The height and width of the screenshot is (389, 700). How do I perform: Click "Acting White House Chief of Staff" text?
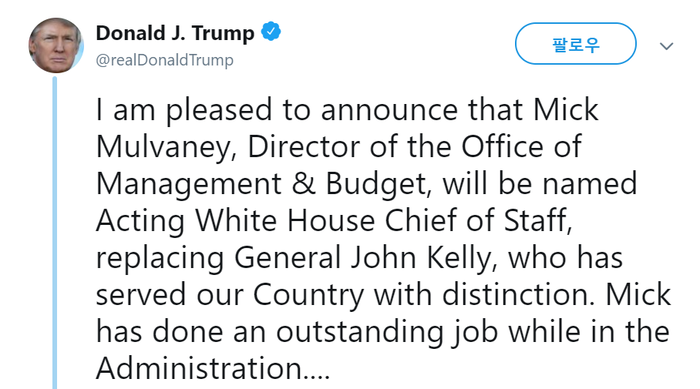coord(332,221)
